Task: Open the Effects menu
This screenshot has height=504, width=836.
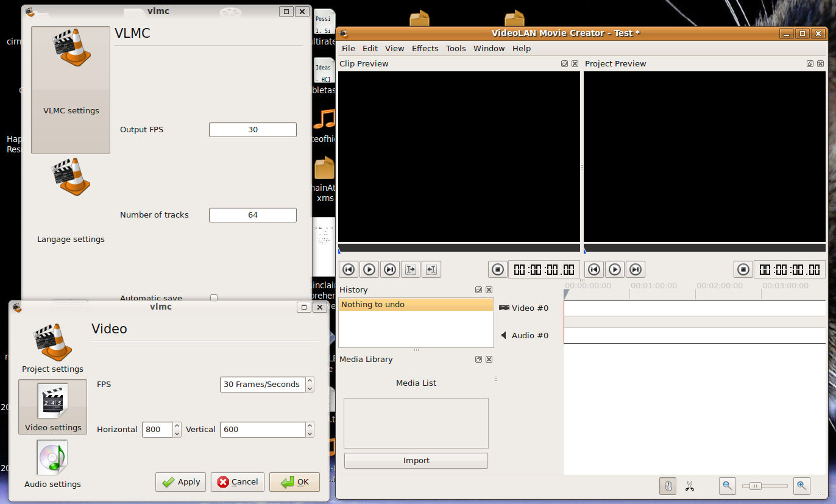Action: coord(425,49)
